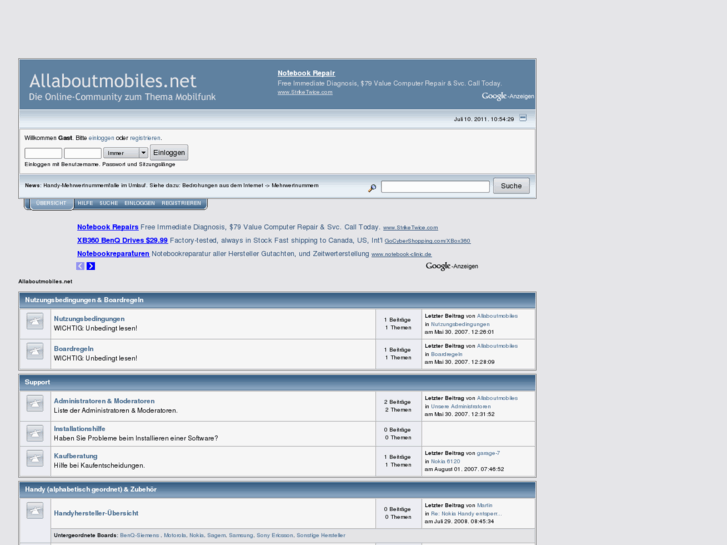Image resolution: width=727 pixels, height=545 pixels.
Task: Follow the registrieren link in welcome text
Action: pos(145,138)
